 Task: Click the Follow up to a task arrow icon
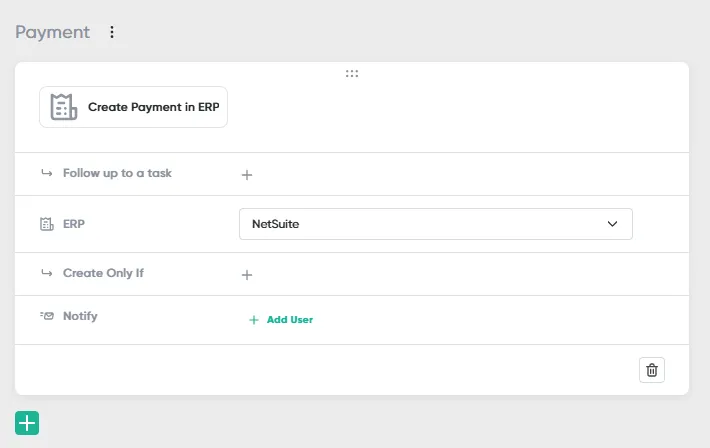click(x=47, y=173)
